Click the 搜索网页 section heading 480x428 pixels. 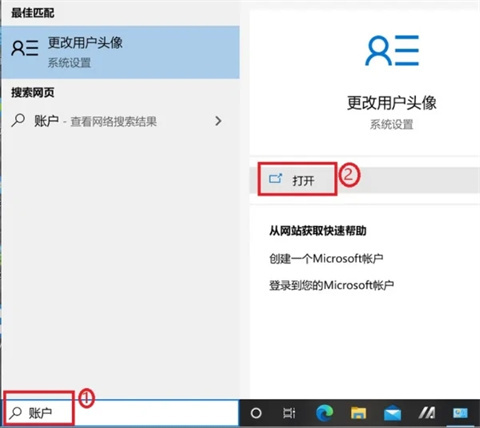coord(33,92)
